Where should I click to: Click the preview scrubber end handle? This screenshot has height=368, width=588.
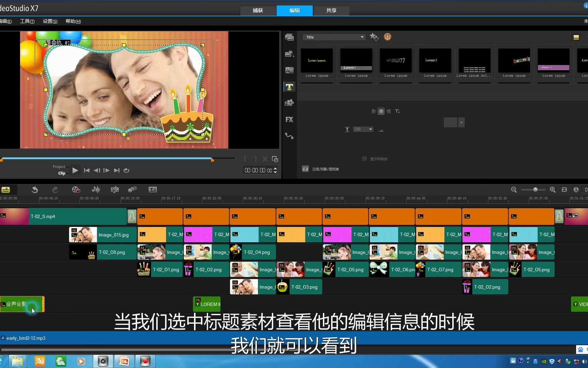pos(212,159)
